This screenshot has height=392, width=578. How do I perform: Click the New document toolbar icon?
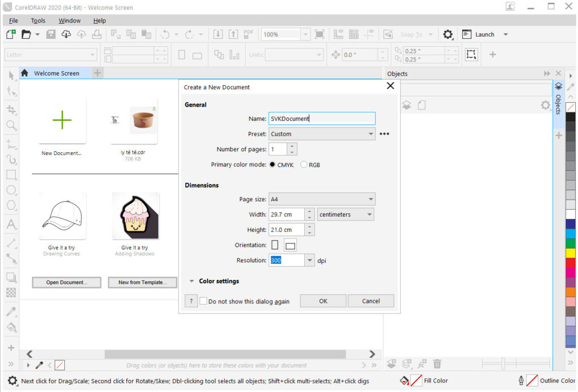pyautogui.click(x=11, y=34)
